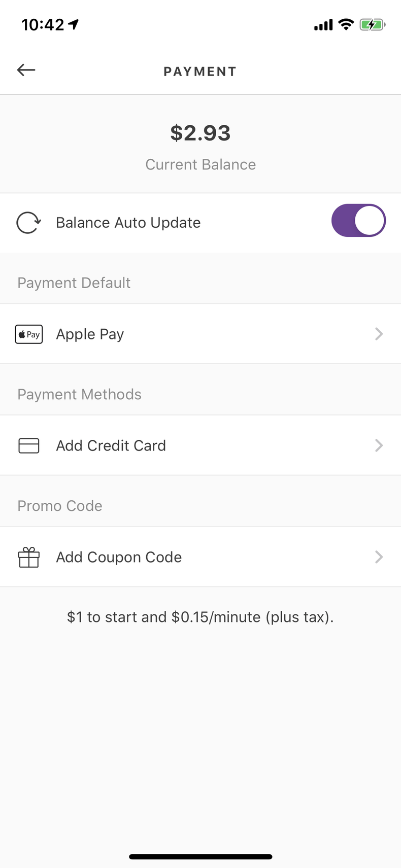Viewport: 401px width, 868px height.
Task: Disable the Balance Auto Update switch
Action: (x=358, y=221)
